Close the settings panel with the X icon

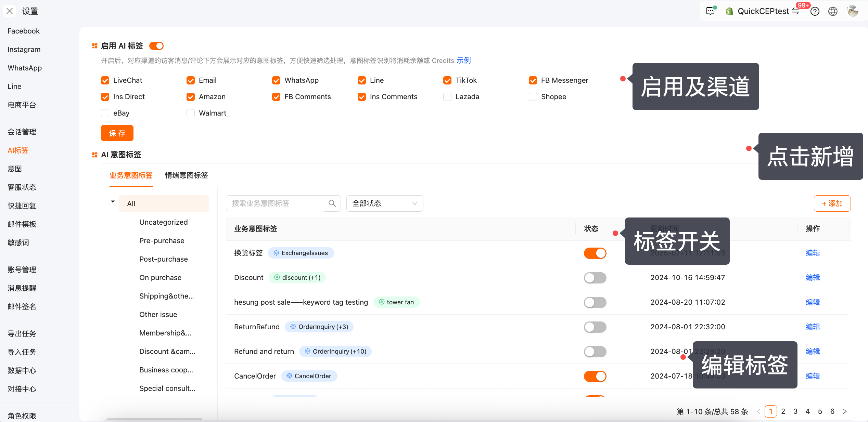[x=10, y=11]
